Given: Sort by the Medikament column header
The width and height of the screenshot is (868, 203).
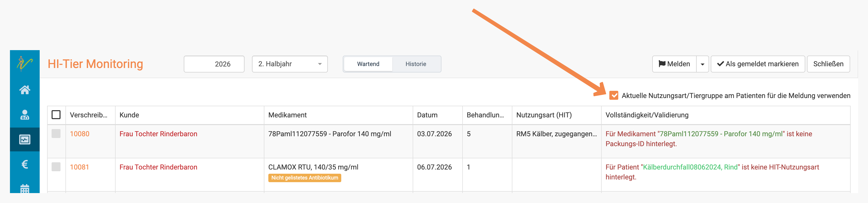Looking at the screenshot, I should (x=338, y=115).
